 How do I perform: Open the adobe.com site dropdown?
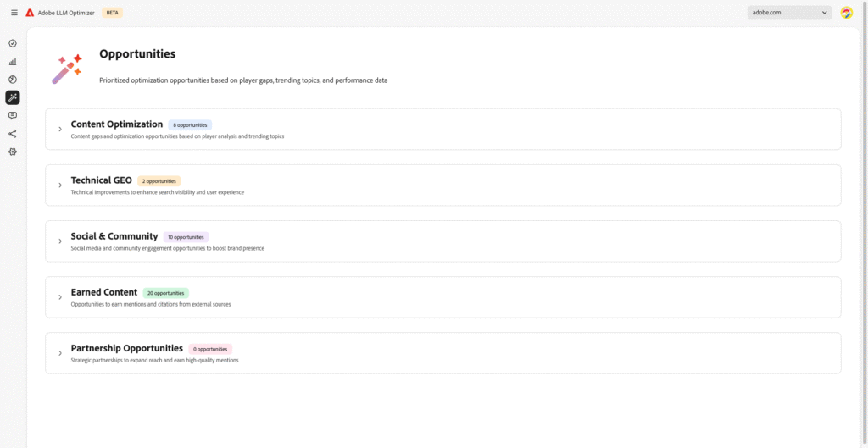(789, 13)
